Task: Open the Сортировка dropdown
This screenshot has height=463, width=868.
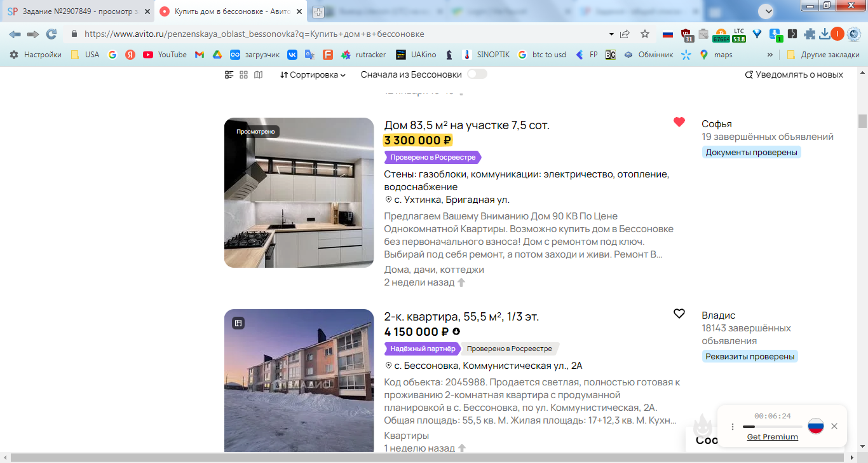Action: tap(313, 75)
